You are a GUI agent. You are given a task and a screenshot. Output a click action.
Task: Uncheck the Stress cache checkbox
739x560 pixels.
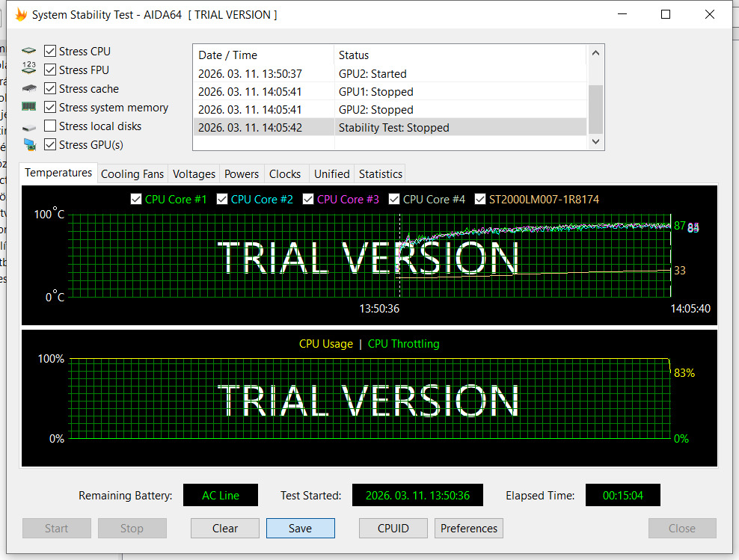[50, 88]
